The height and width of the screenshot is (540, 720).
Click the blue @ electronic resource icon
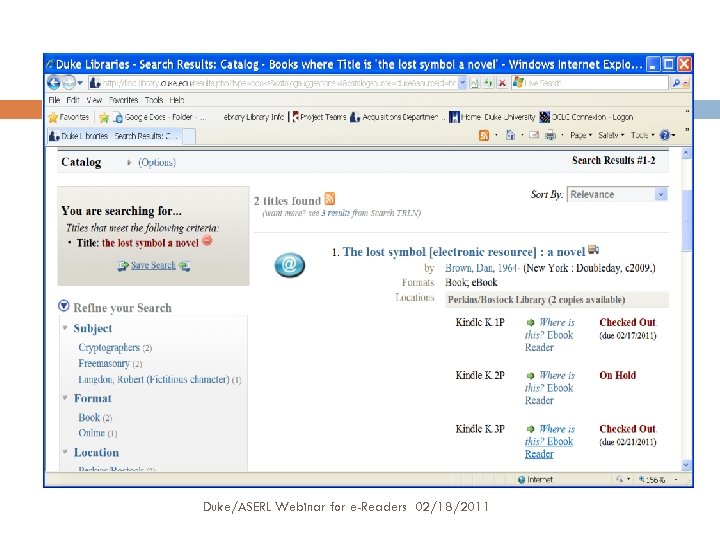(x=289, y=265)
